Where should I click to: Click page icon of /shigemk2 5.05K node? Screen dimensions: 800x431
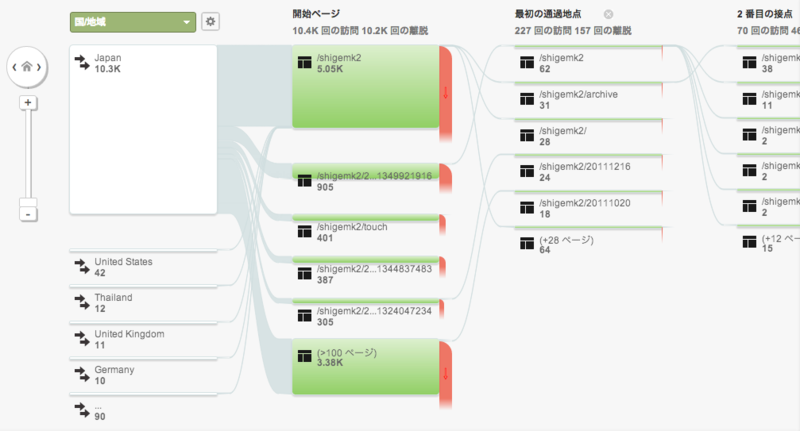[305, 62]
